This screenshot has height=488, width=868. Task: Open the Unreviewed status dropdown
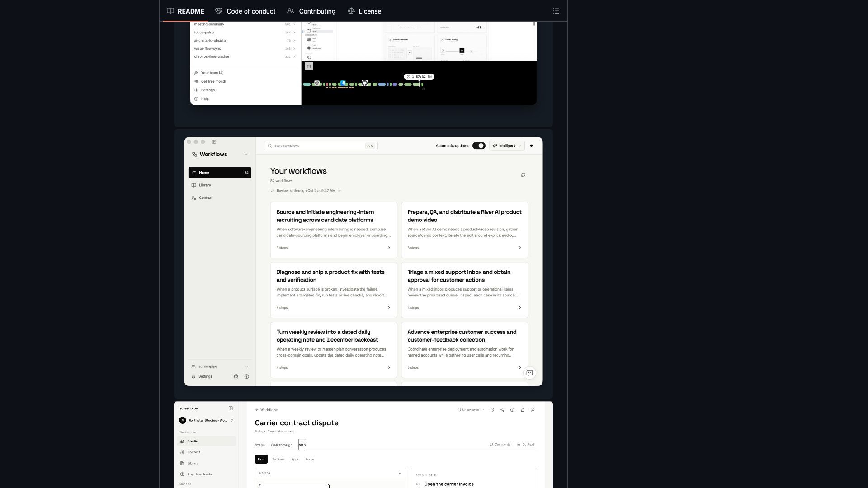pos(471,410)
